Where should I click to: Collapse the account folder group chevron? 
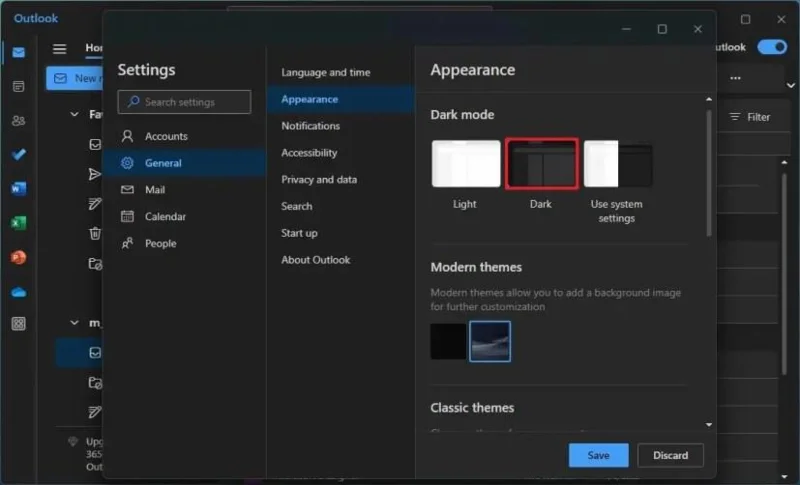tap(74, 323)
